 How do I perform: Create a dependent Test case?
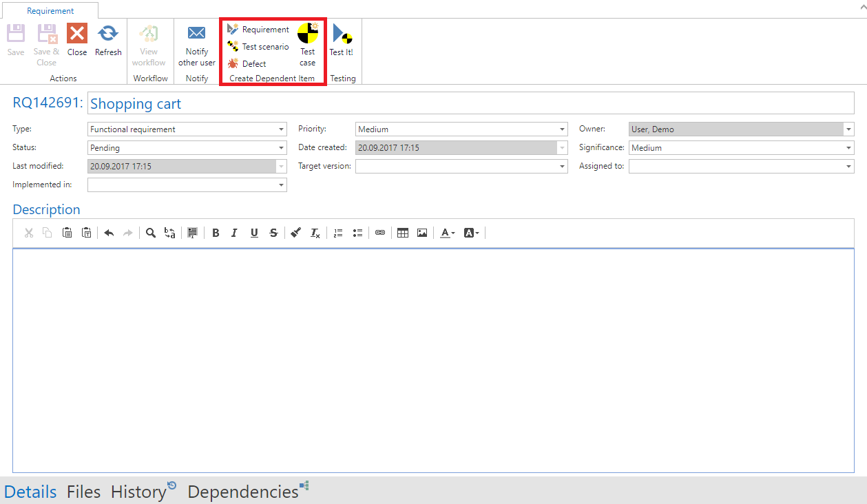coord(308,43)
